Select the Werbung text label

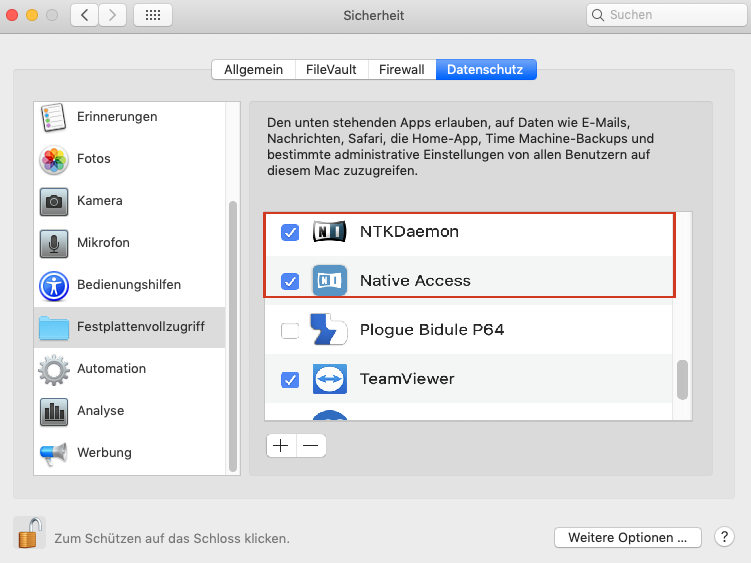[104, 453]
